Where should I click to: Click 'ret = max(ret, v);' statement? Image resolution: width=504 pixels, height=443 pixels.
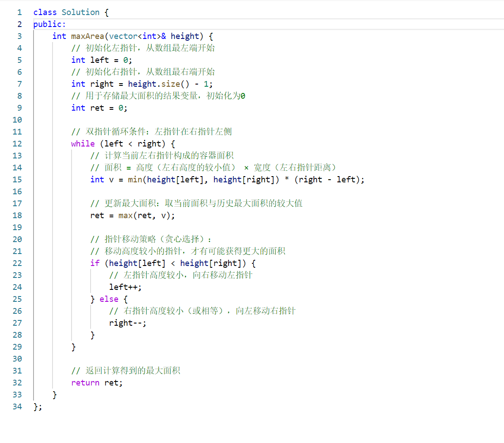click(x=133, y=216)
